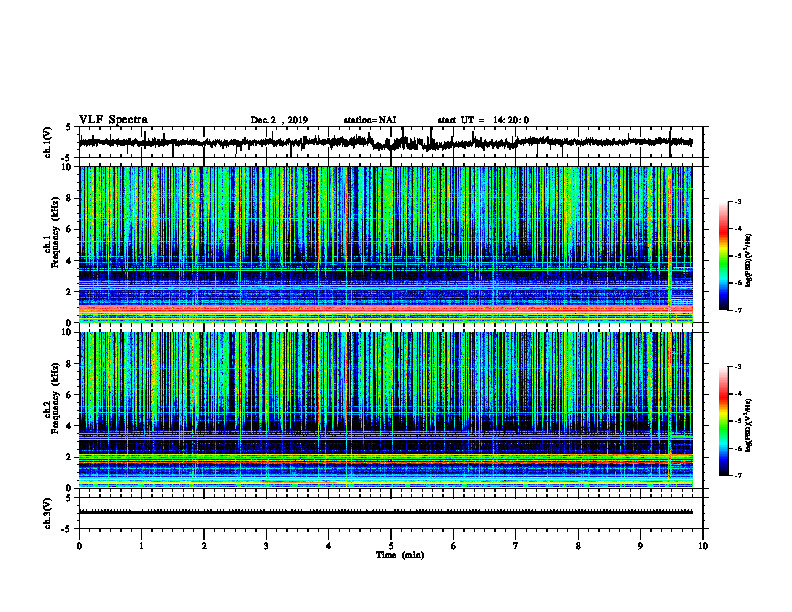
Task: Click the "5" tick on the Time axis
Action: 391,546
